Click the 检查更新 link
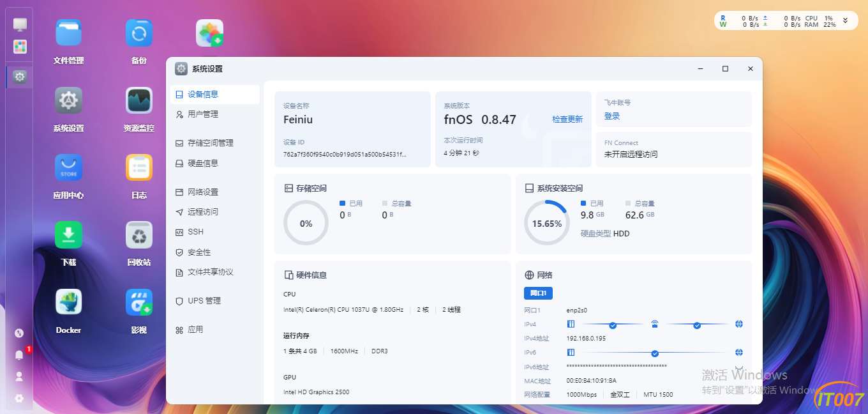This screenshot has width=868, height=414. tap(567, 119)
